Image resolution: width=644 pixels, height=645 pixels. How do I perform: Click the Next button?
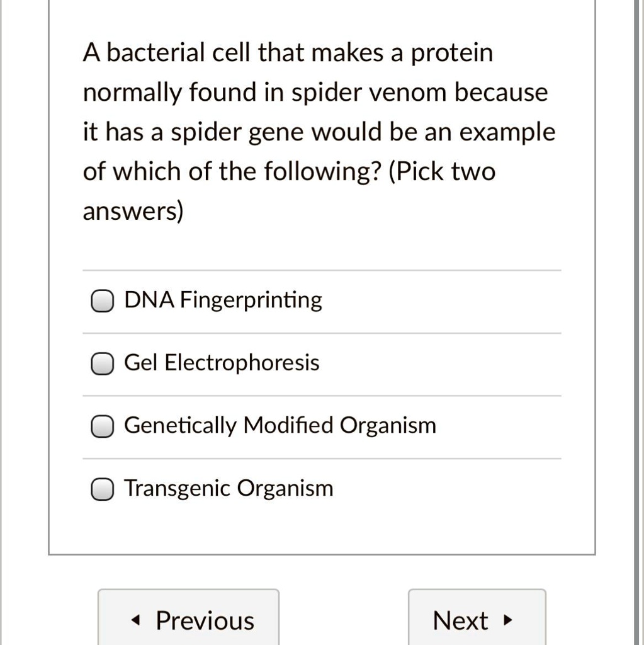(x=477, y=620)
